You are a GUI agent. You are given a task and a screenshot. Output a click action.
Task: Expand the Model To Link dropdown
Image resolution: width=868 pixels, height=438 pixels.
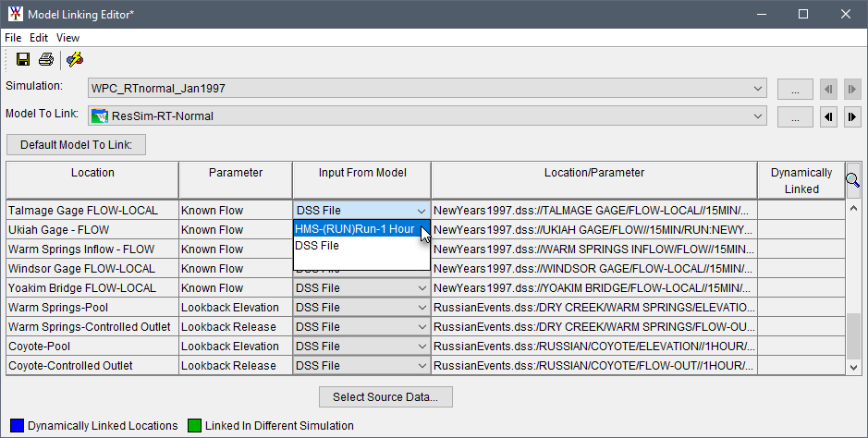tap(427, 116)
